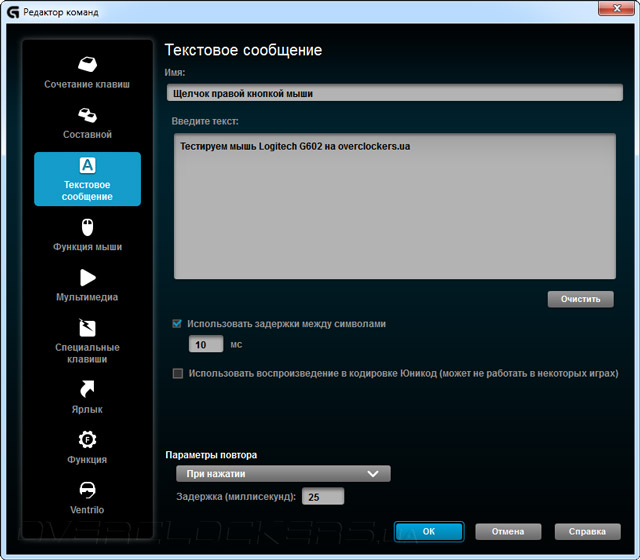Select the Составной multi-key icon
This screenshot has width=640, height=560.
[87, 116]
